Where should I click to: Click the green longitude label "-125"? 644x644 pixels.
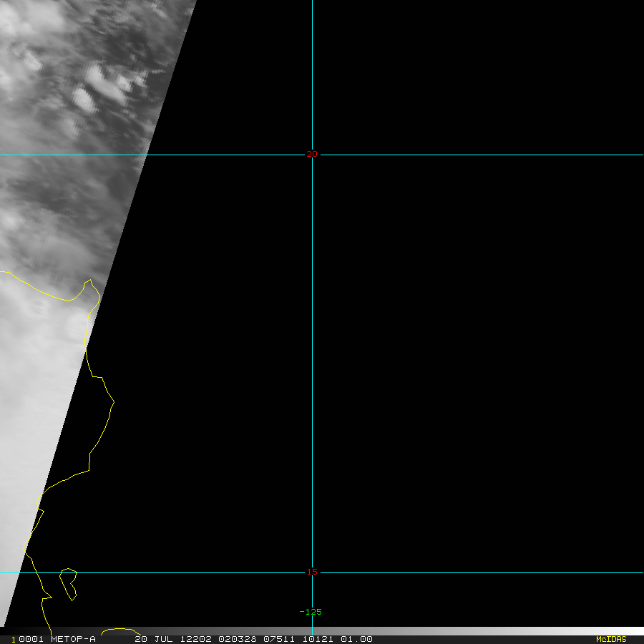(x=311, y=612)
